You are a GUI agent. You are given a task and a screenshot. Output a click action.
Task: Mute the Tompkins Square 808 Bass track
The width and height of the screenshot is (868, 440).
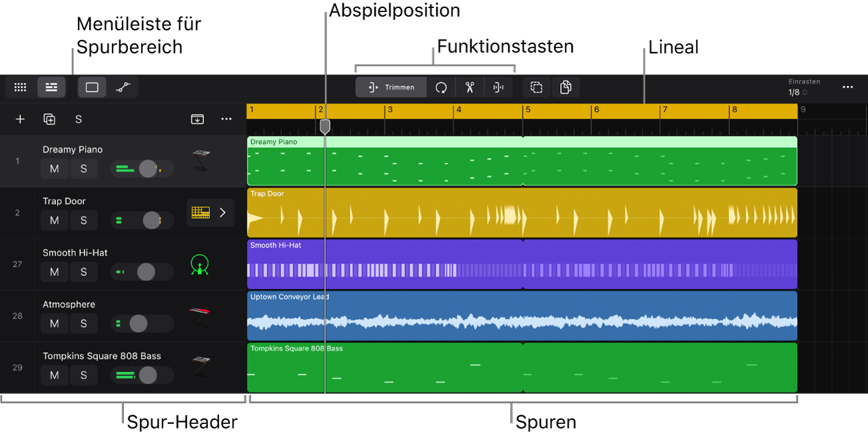point(55,375)
